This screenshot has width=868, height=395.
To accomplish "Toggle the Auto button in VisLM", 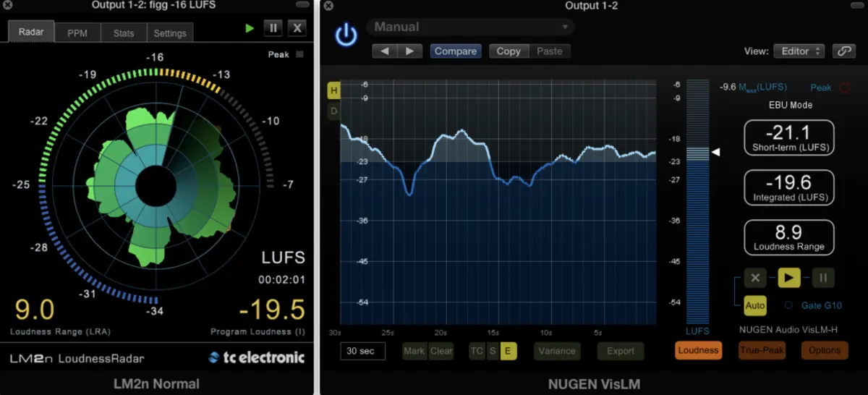I will 754,305.
